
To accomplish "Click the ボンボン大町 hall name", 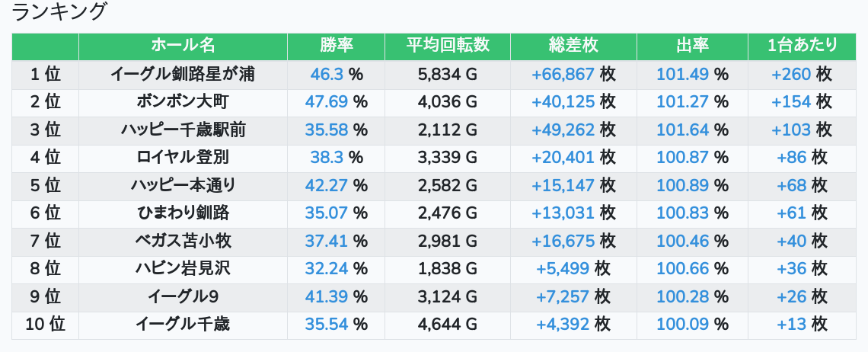I will click(x=183, y=102).
